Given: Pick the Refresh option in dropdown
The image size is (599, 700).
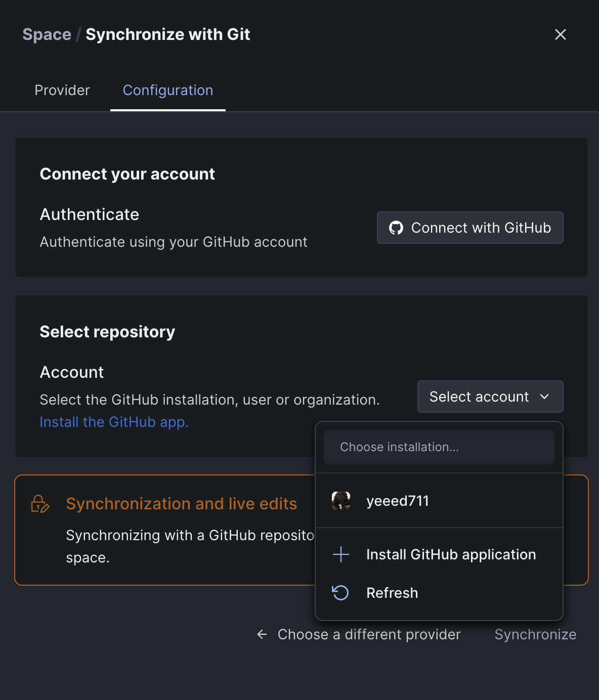Looking at the screenshot, I should pyautogui.click(x=392, y=593).
